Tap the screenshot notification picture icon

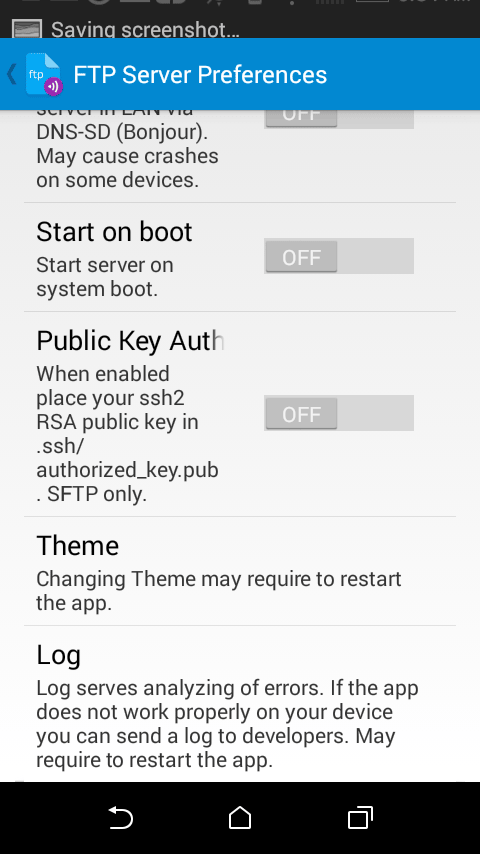tap(27, 29)
